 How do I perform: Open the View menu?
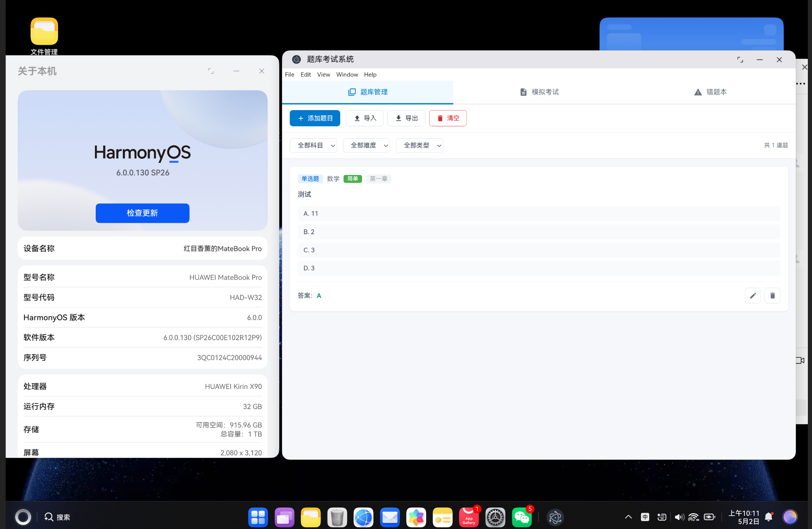pos(324,75)
